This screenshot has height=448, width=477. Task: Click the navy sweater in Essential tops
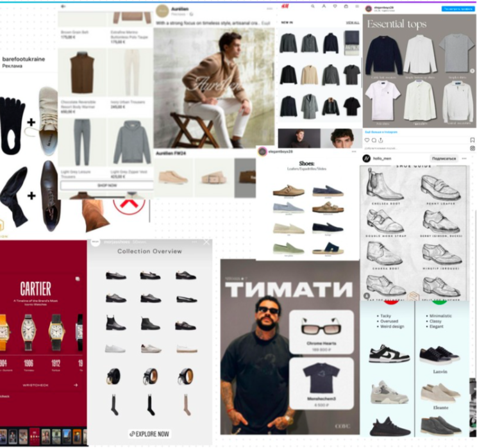[x=383, y=55]
